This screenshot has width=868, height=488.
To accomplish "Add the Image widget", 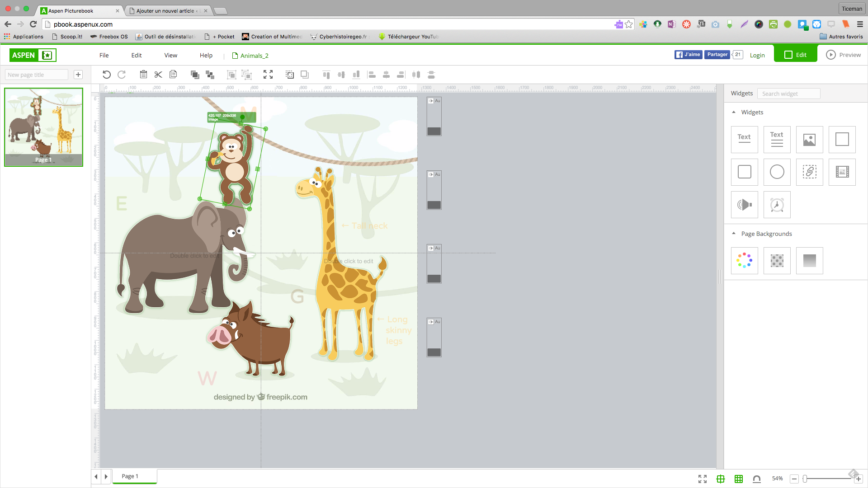I will pyautogui.click(x=809, y=140).
